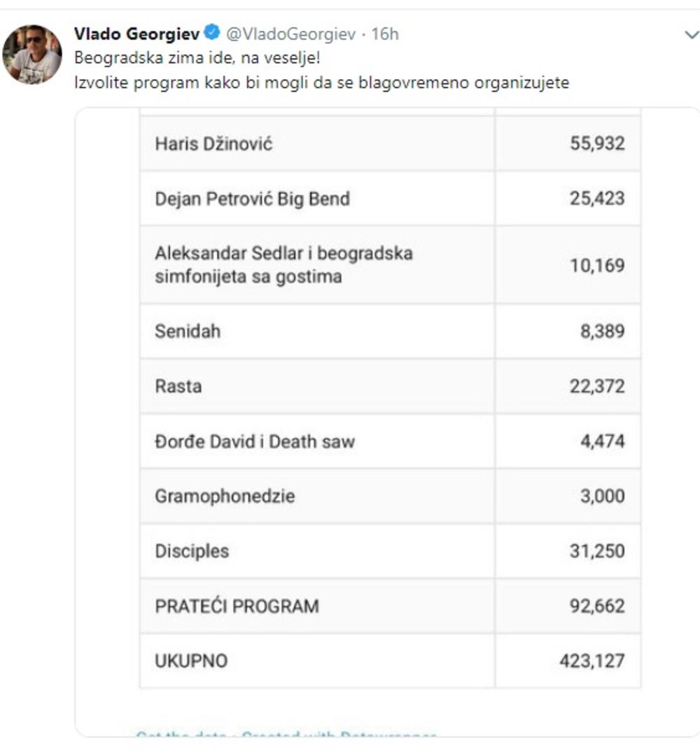Viewport: 700px width, 755px height.
Task: Select the Rasta table row
Action: [x=178, y=386]
